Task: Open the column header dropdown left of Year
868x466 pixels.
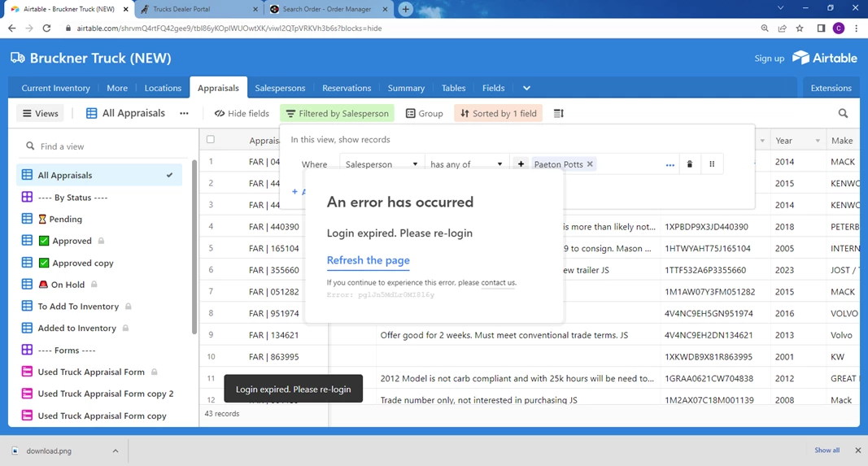Action: click(762, 141)
